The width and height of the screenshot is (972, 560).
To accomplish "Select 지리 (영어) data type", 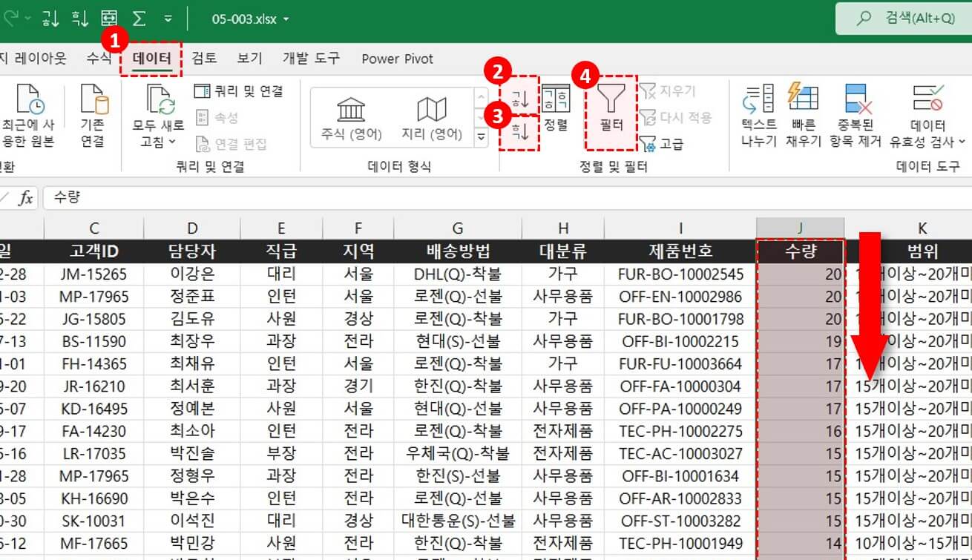I will [431, 119].
